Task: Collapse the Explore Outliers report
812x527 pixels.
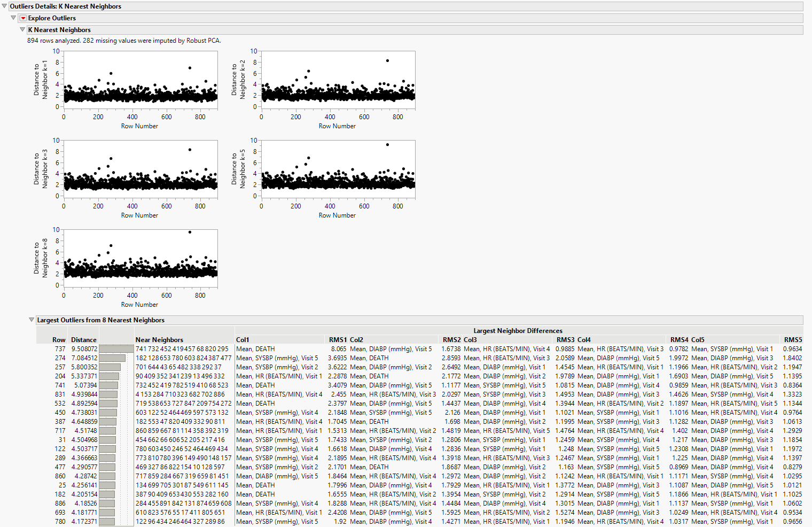Action: (13, 18)
